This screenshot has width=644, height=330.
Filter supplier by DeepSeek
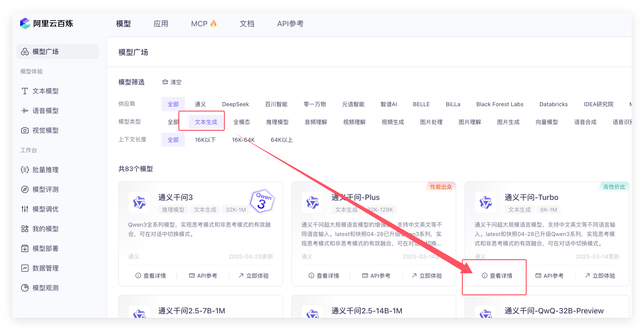235,104
